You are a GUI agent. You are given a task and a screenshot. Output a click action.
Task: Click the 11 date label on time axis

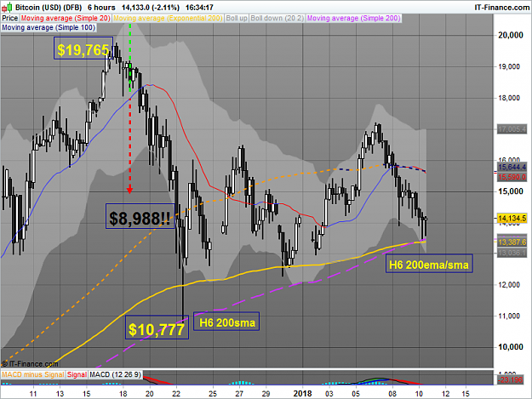click(33, 394)
